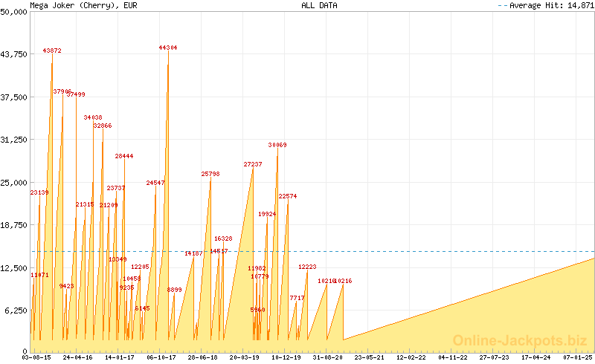Click the 25,000 y-axis label
This screenshot has height=364, width=595.
coord(13,183)
